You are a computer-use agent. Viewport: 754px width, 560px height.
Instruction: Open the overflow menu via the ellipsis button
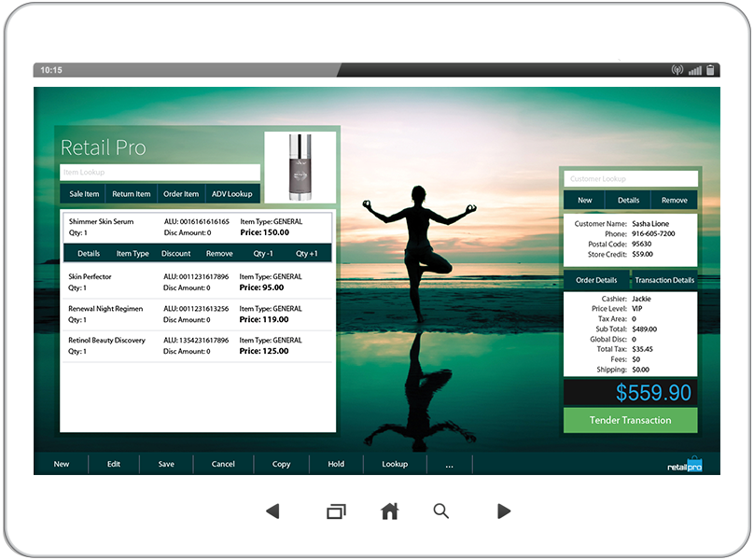tap(450, 463)
